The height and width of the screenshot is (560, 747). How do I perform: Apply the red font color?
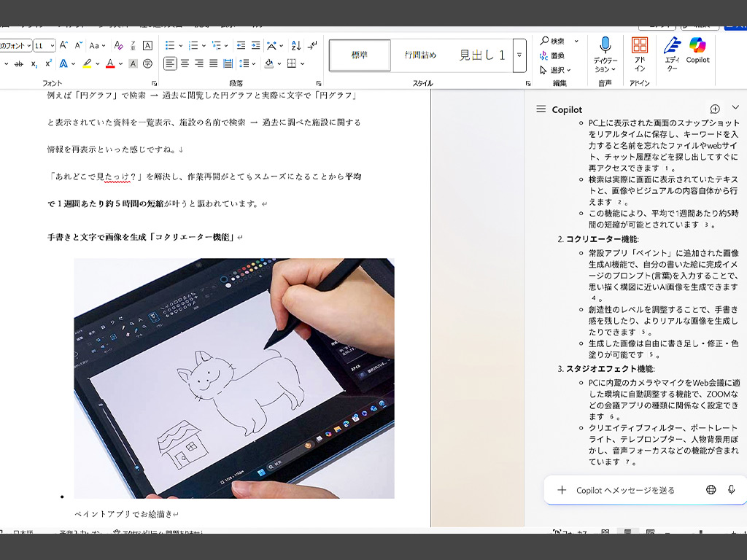coord(110,63)
